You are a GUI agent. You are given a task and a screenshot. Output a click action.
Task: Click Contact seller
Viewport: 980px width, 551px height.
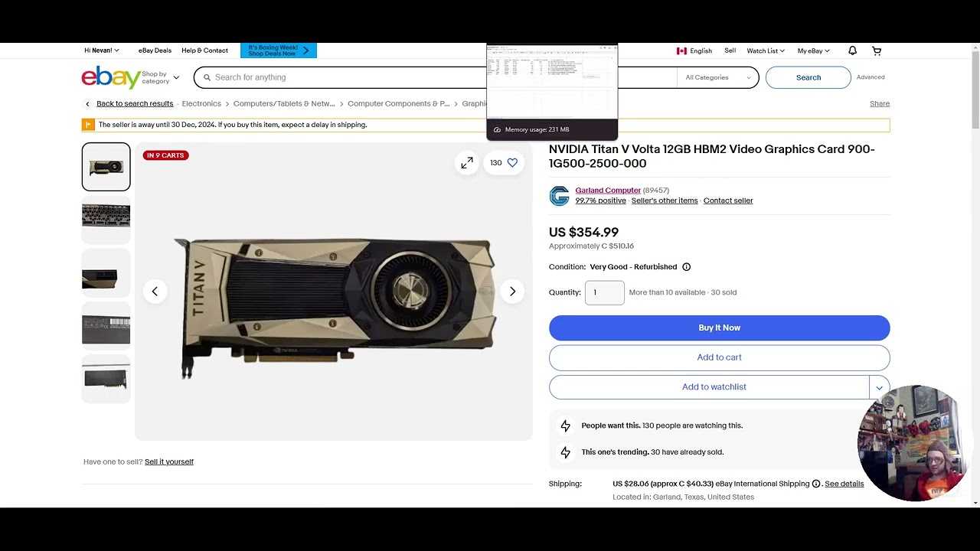click(x=728, y=201)
